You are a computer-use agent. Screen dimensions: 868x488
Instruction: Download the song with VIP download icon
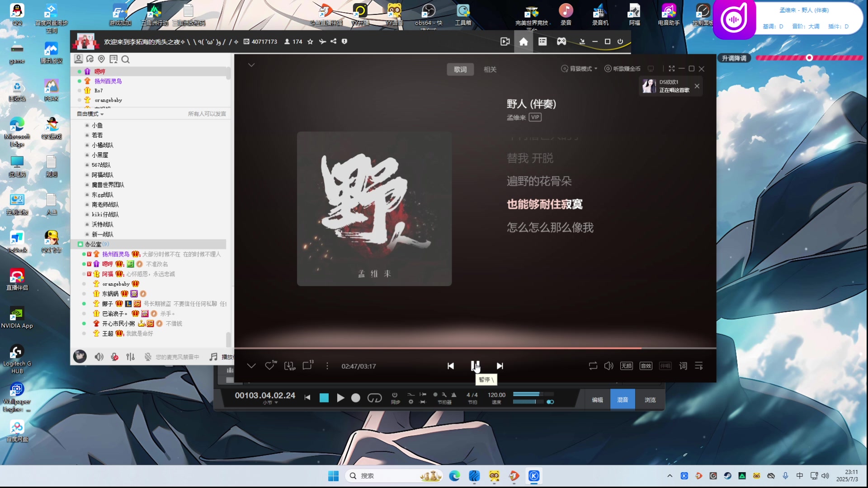pyautogui.click(x=289, y=366)
